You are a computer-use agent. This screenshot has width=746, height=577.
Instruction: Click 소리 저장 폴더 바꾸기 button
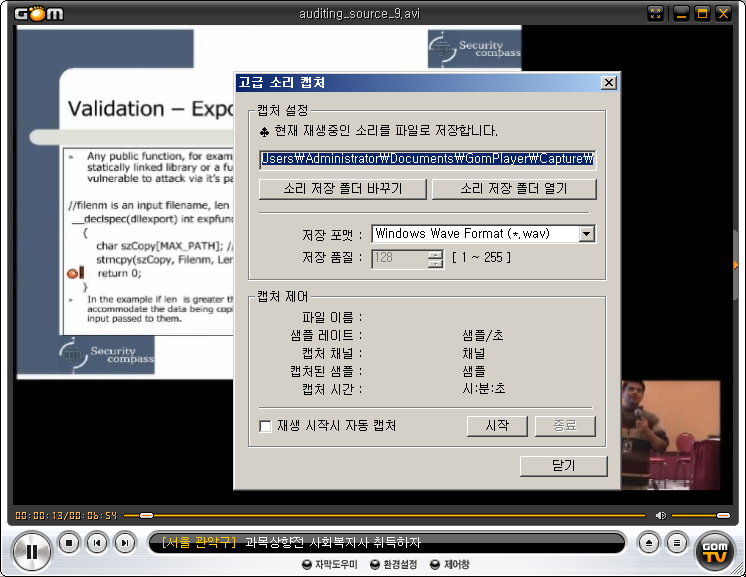pyautogui.click(x=342, y=189)
